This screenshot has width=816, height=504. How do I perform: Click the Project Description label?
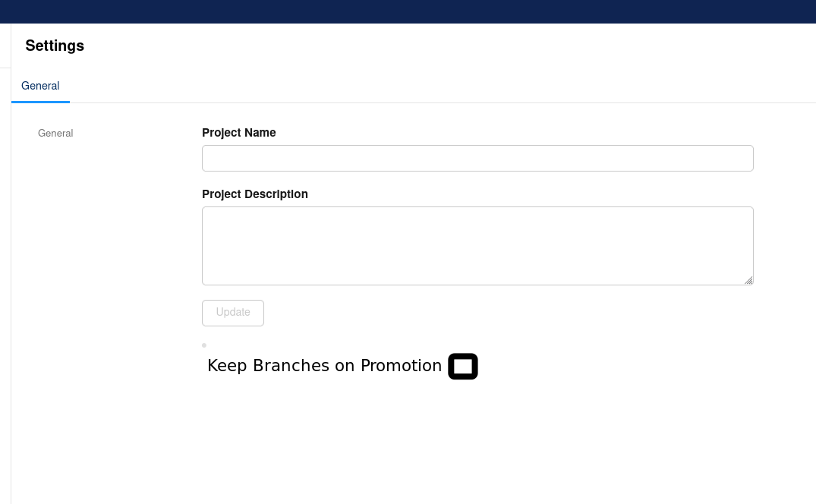255,194
